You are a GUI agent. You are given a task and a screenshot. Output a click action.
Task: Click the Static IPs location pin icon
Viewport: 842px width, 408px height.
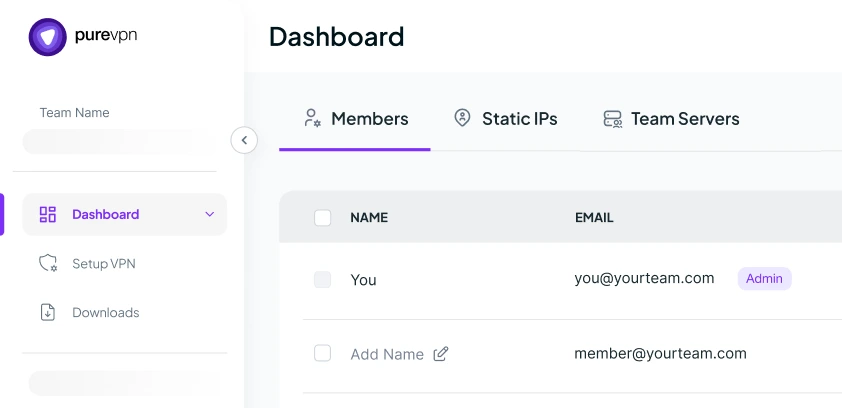point(462,118)
